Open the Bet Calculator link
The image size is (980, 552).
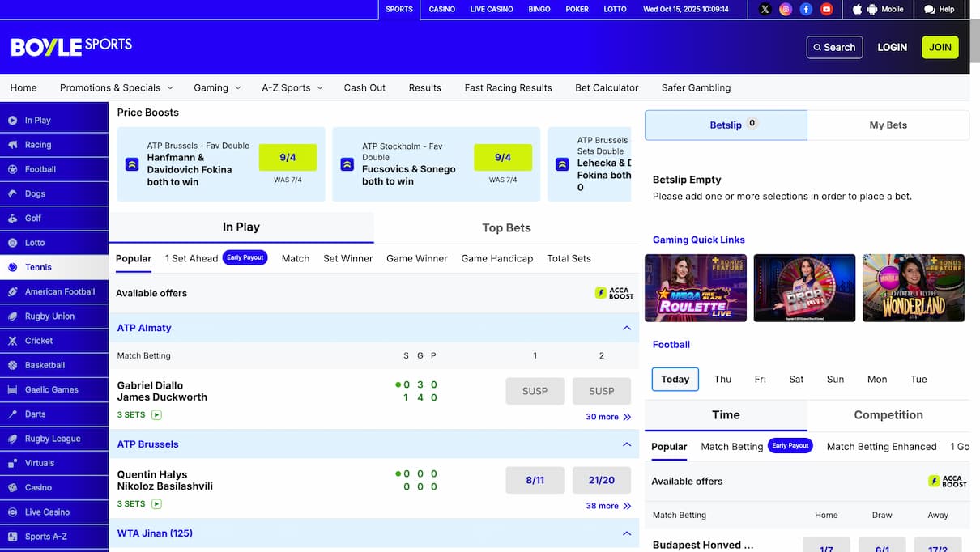click(607, 87)
